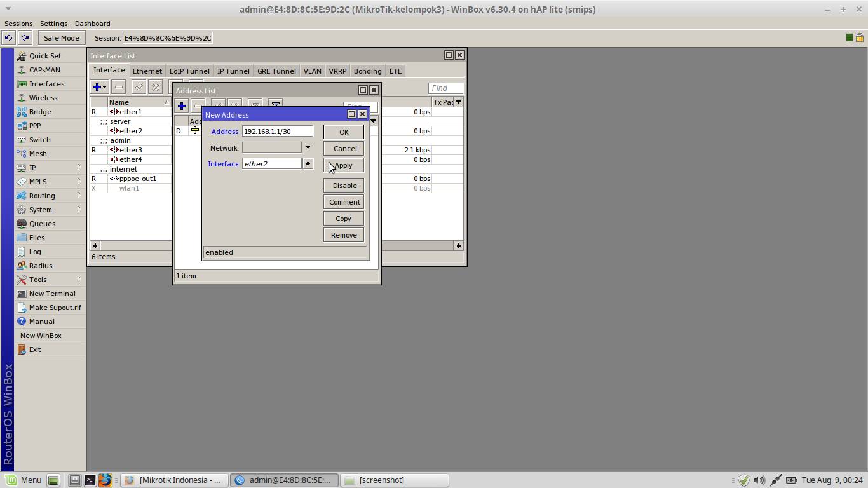
Task: Open Wireless settings
Action: (43, 98)
